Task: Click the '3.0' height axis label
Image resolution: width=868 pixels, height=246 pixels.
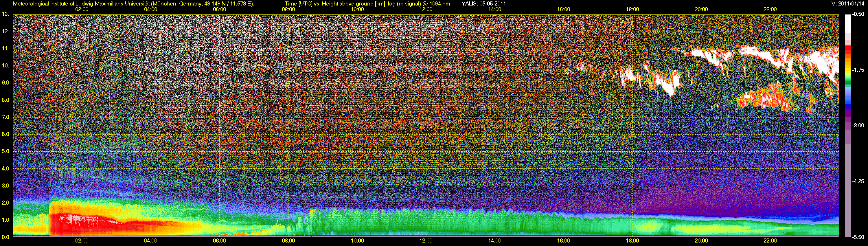Action: (5, 186)
